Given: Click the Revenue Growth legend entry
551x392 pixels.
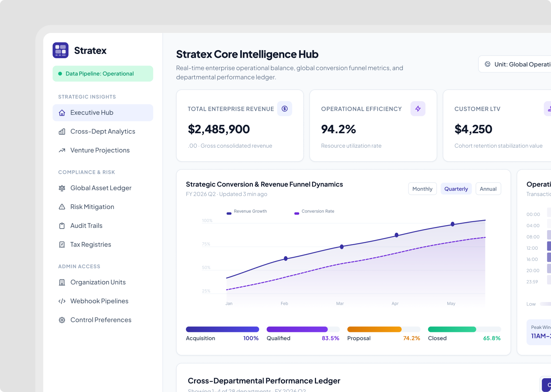Looking at the screenshot, I should pos(247,211).
